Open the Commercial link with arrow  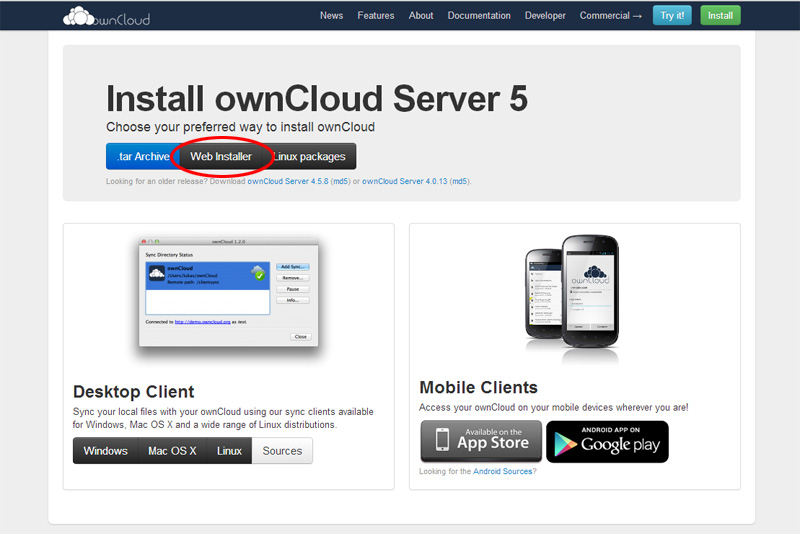[610, 16]
